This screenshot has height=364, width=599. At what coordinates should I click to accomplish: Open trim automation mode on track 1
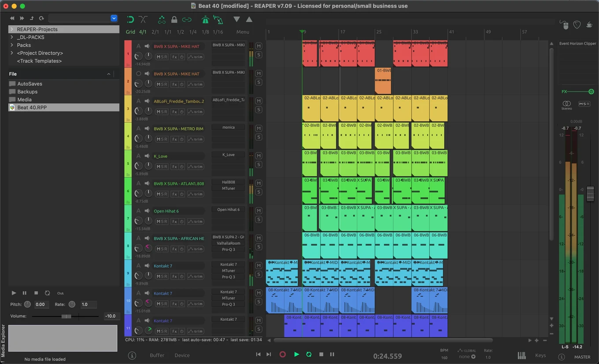pyautogui.click(x=196, y=57)
